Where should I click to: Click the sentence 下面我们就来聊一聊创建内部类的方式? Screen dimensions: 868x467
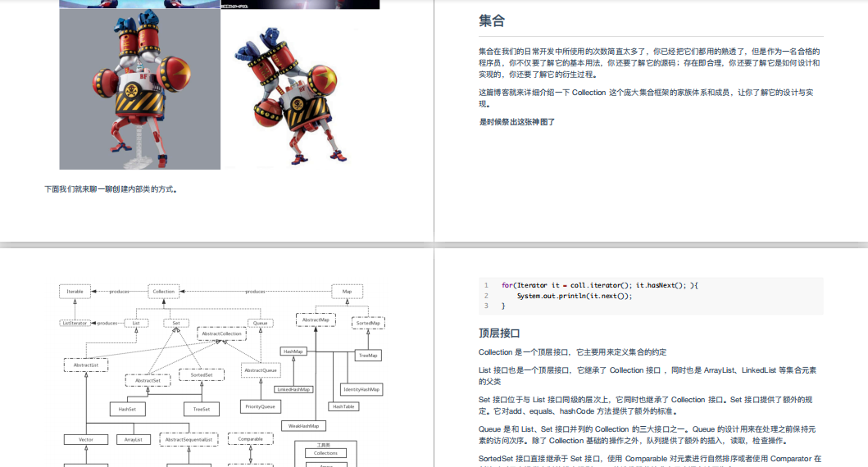coord(111,189)
